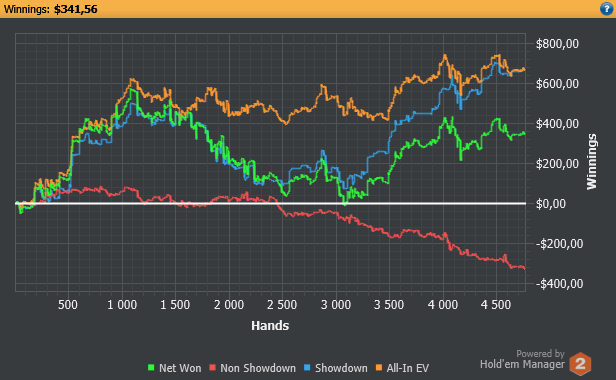Click the Powered by Hold'em Manager text

tap(522, 360)
